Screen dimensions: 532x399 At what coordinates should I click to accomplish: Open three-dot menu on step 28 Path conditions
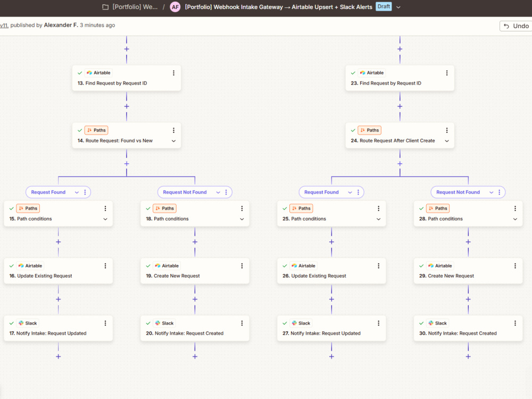515,209
